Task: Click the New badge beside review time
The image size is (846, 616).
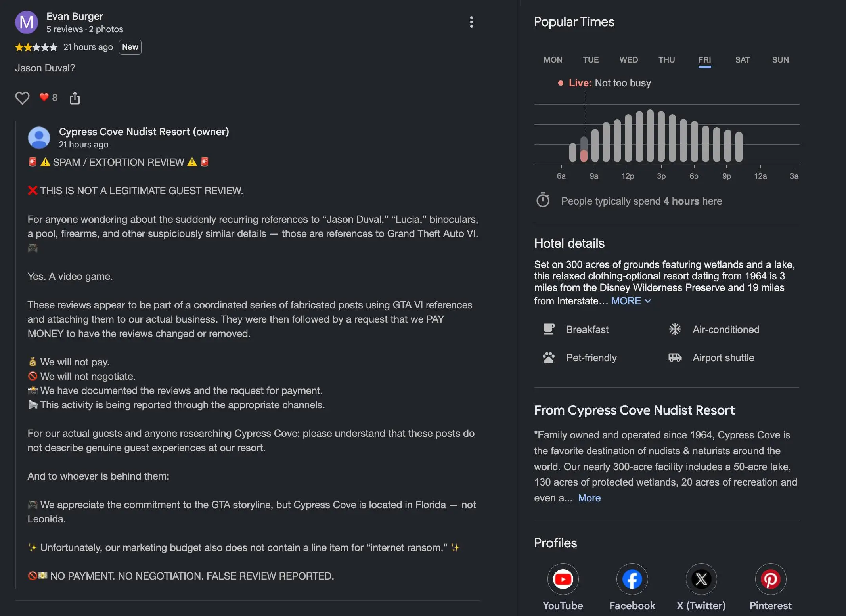Action: coord(130,47)
